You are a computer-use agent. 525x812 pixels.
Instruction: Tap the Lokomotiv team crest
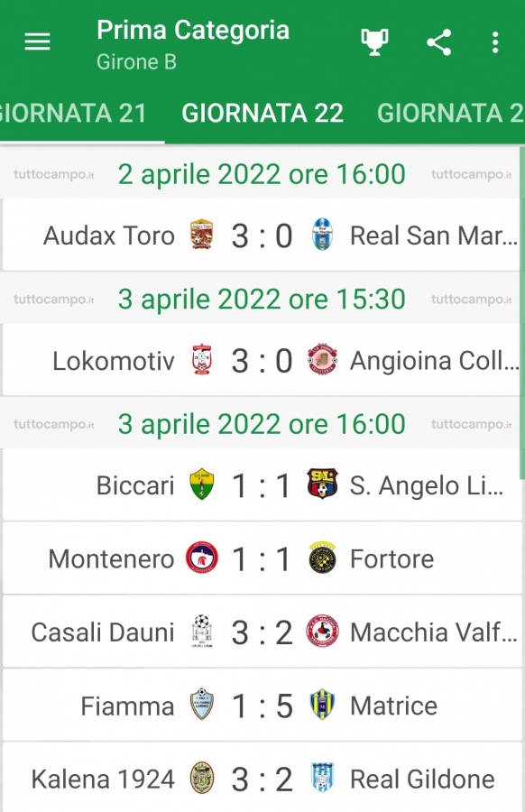coord(201,360)
